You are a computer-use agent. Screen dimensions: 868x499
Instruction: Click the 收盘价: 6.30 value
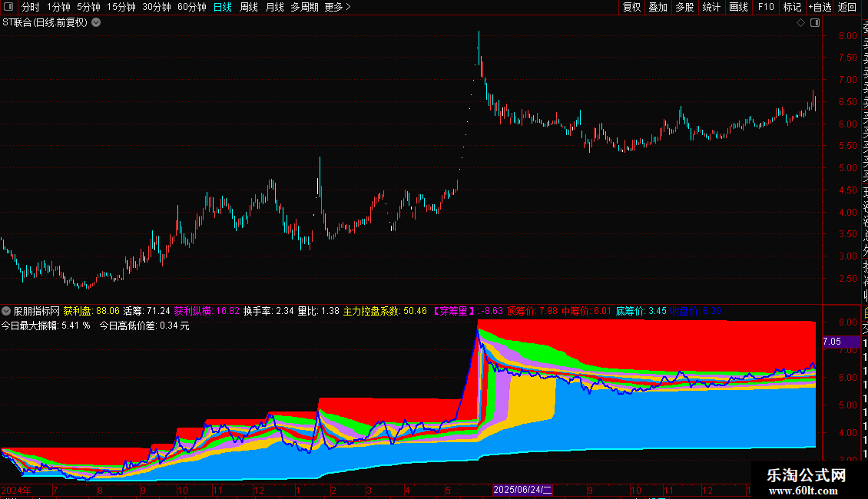point(696,311)
